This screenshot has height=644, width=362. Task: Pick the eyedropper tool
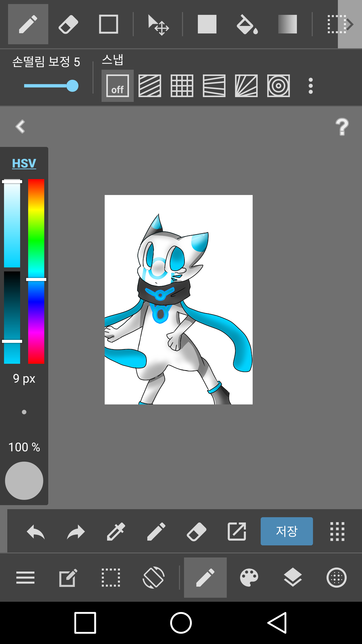(x=116, y=532)
